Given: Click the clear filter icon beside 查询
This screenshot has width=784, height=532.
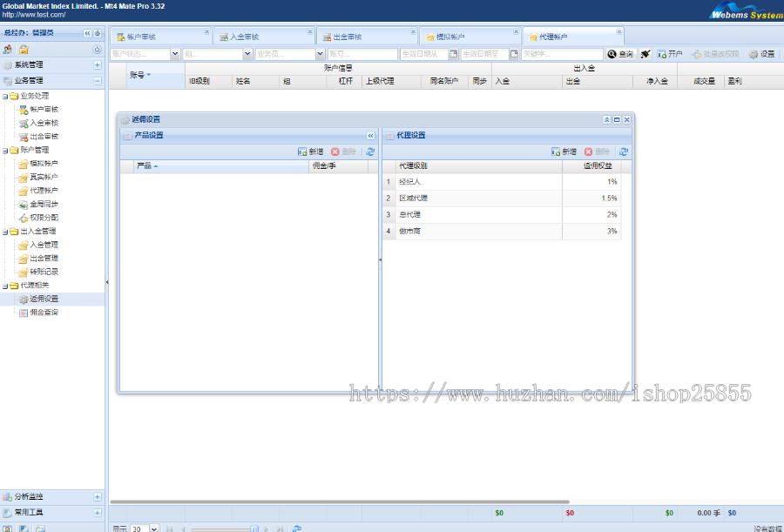Looking at the screenshot, I should (645, 54).
